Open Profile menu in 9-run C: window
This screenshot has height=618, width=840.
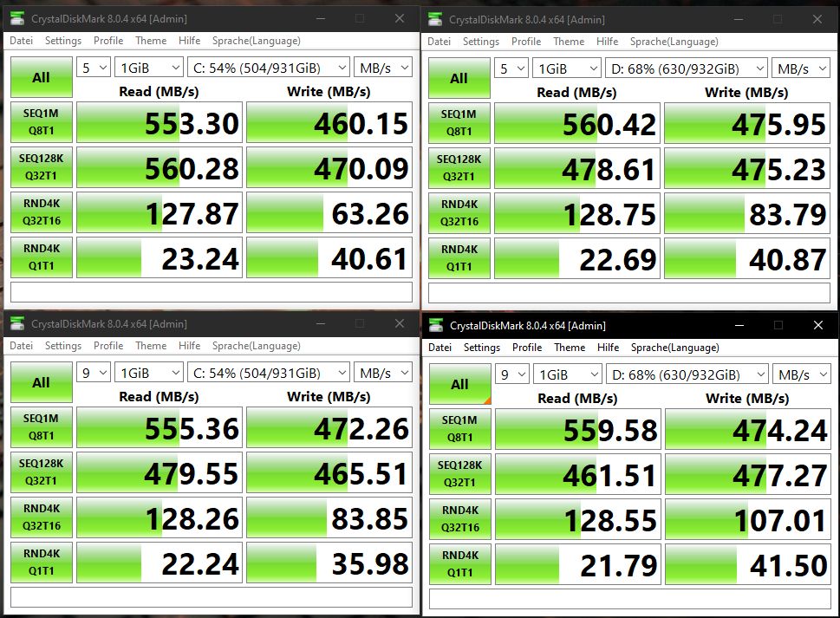(x=108, y=346)
